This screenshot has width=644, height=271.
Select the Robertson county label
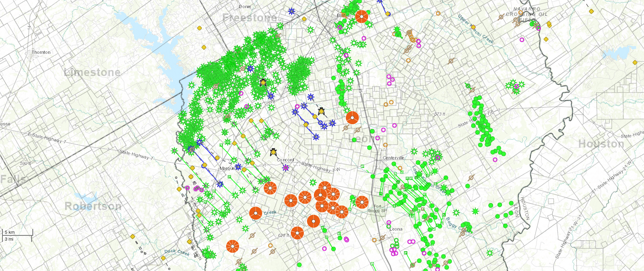tap(93, 206)
